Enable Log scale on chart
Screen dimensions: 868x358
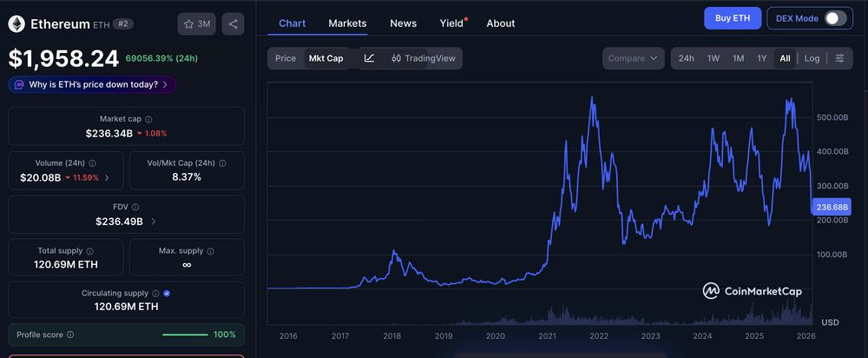pos(812,58)
